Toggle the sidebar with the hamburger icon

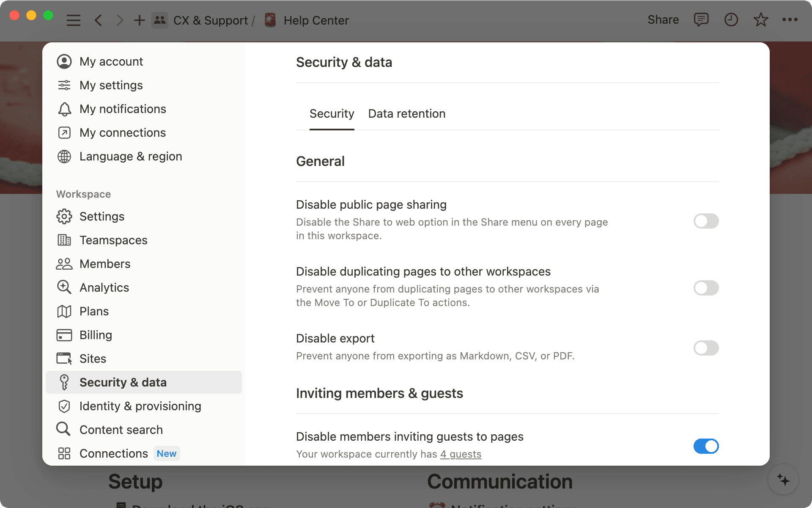[x=73, y=19]
